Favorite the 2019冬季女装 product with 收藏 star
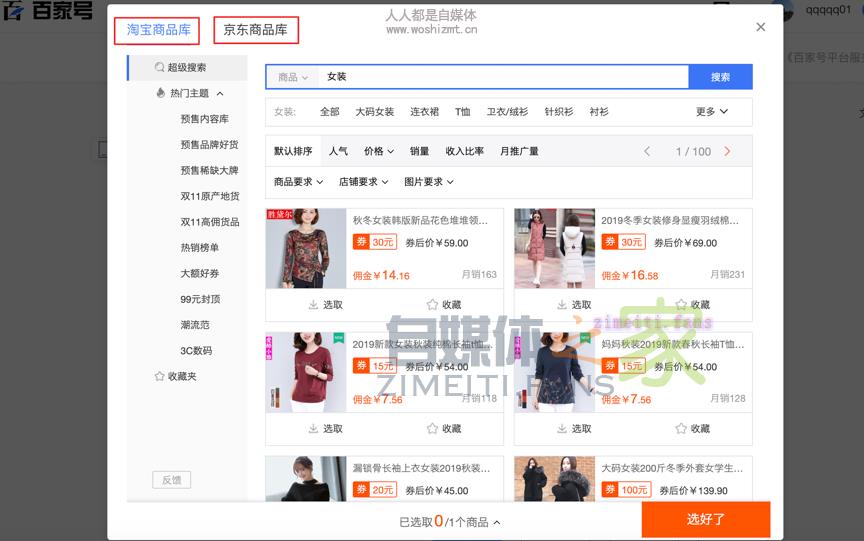Viewport: 864px width, 541px height. tap(681, 305)
